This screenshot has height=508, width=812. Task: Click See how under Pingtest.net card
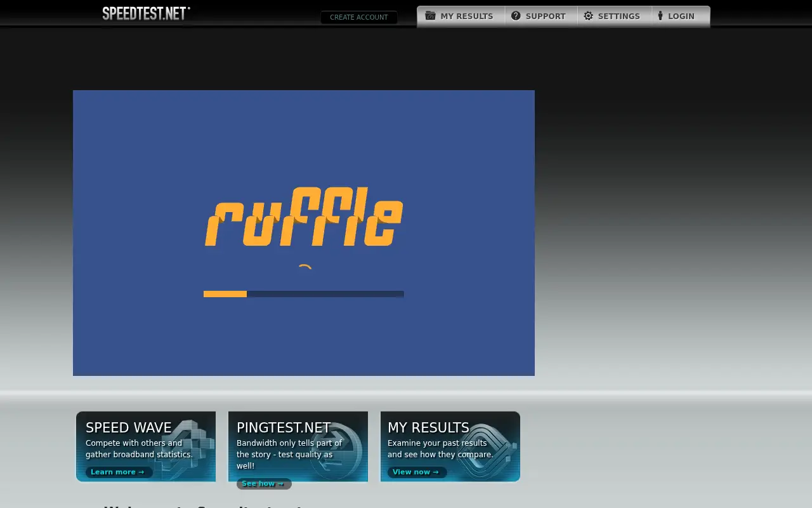(264, 484)
